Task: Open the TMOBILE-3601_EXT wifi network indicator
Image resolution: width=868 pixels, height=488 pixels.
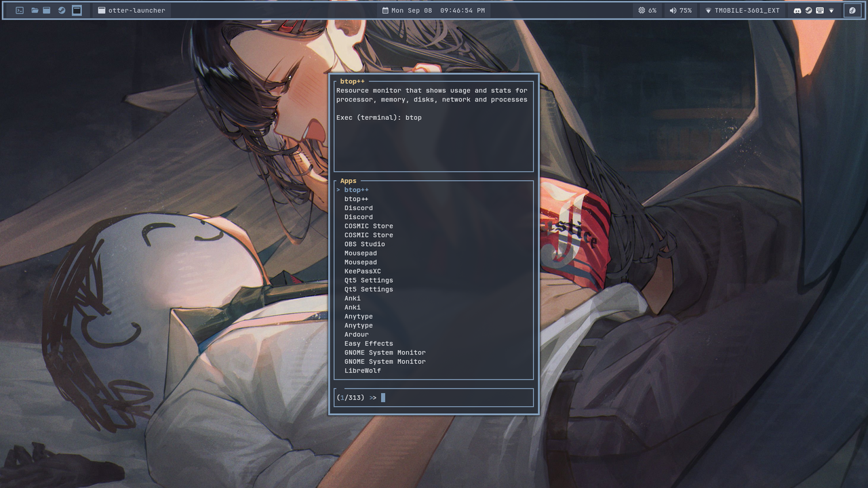Action: (743, 10)
